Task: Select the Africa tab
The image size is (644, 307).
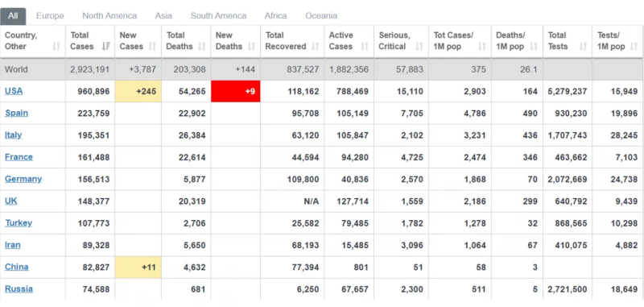Action: (x=275, y=16)
